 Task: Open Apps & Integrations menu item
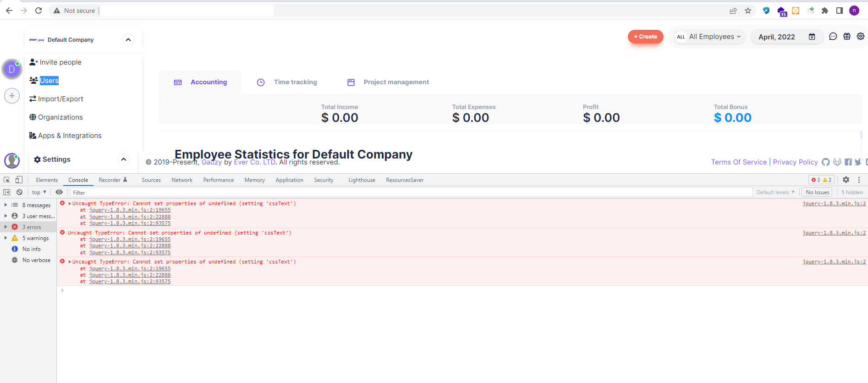[66, 136]
